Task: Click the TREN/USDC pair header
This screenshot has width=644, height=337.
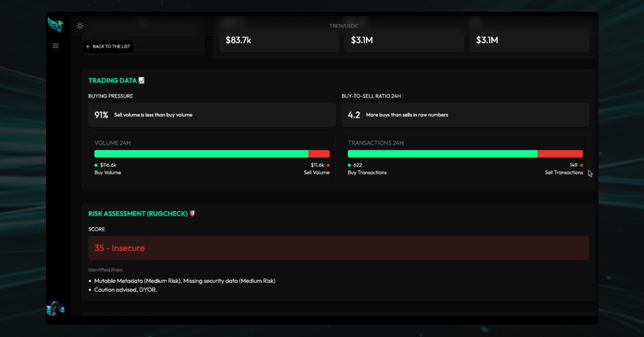Action: 343,26
